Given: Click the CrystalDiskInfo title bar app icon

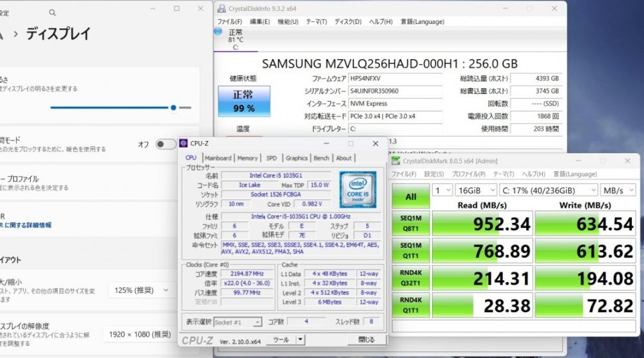Looking at the screenshot, I should [x=222, y=9].
